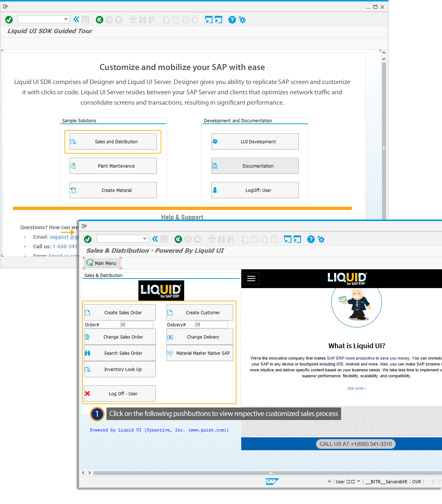Open the Sales and Distribution sample solution
The width and height of the screenshot is (442, 504).
[x=113, y=141]
